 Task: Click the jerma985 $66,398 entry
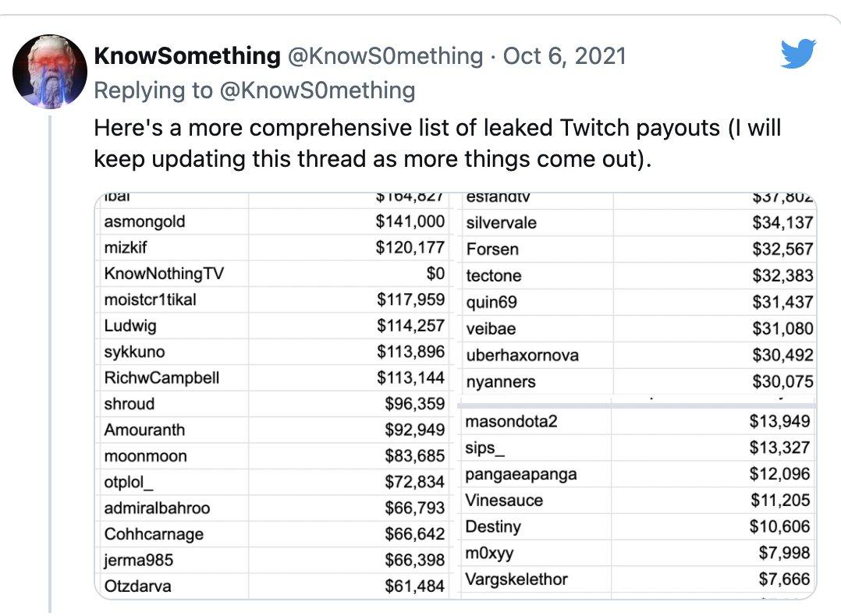(x=274, y=560)
